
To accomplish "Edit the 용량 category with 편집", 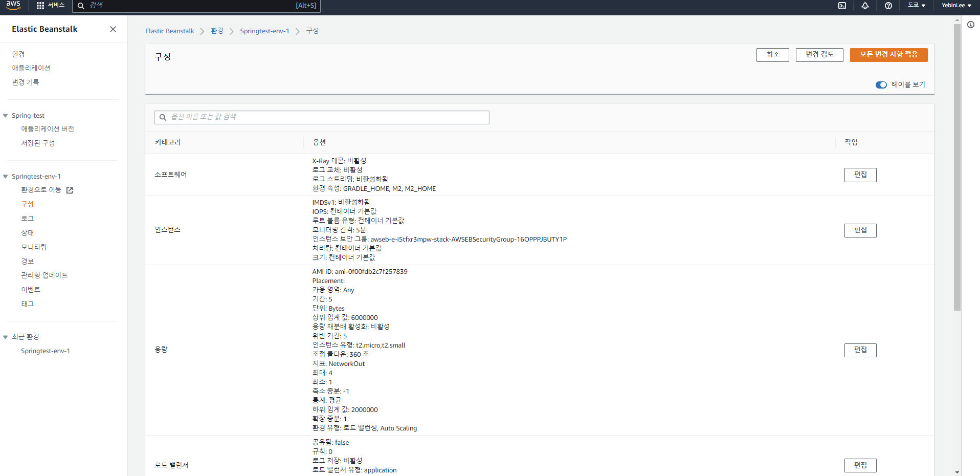I will point(860,350).
